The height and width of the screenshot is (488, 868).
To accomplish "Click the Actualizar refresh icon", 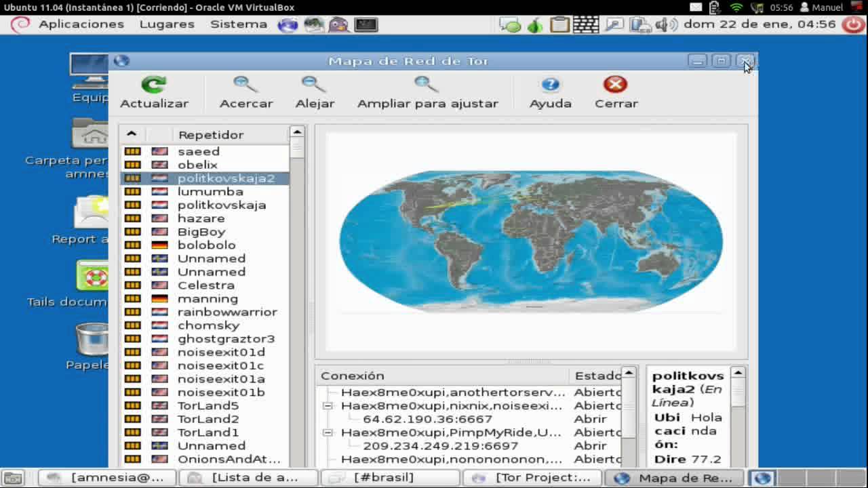I will coord(154,85).
